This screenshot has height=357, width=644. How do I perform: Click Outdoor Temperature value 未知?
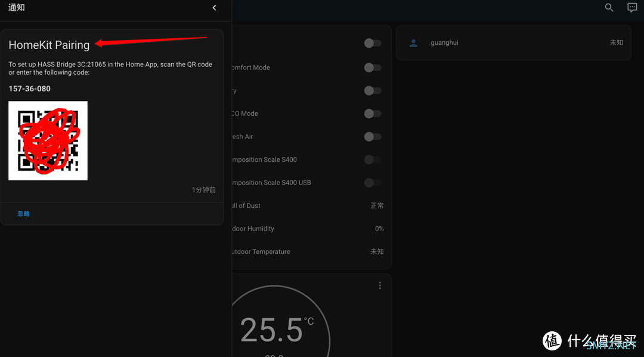click(x=377, y=252)
